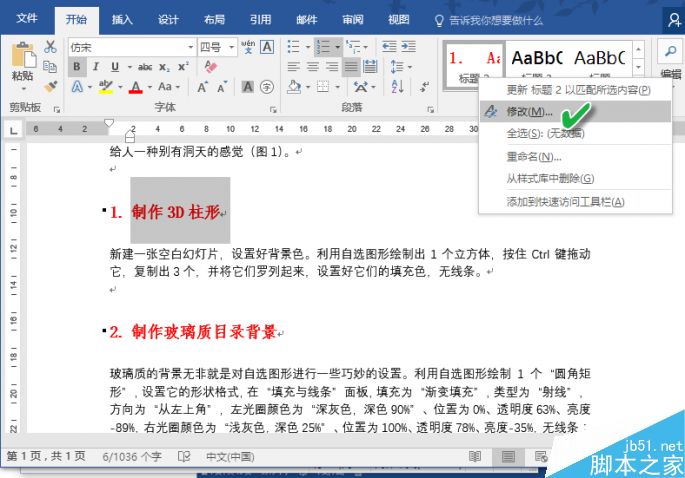Toggle subscript formatting

point(164,67)
